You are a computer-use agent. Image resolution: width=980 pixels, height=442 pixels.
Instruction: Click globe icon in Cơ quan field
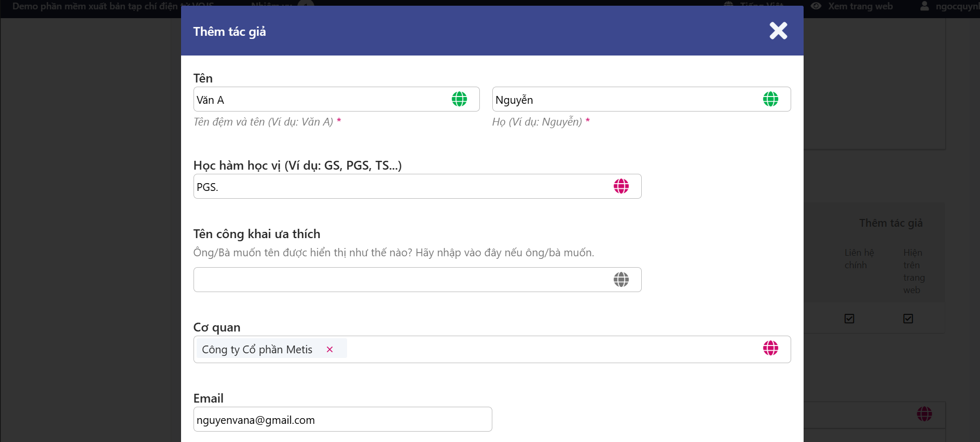point(770,348)
